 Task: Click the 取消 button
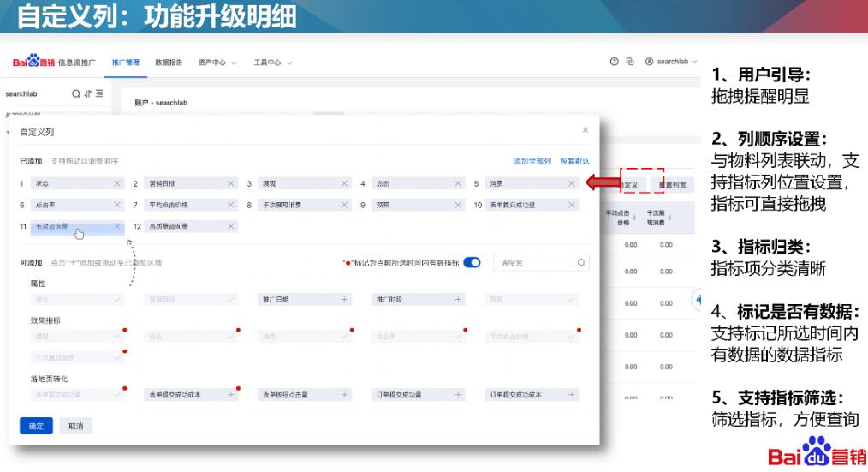pos(76,426)
